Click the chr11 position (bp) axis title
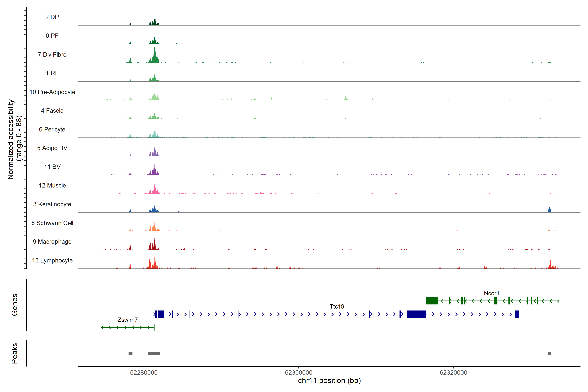The width and height of the screenshot is (588, 392). [x=329, y=381]
